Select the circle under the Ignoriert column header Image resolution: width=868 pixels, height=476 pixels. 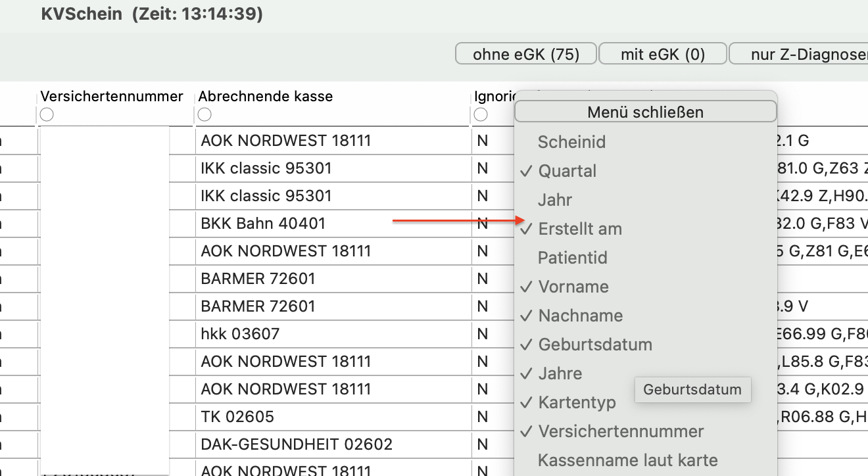point(481,114)
